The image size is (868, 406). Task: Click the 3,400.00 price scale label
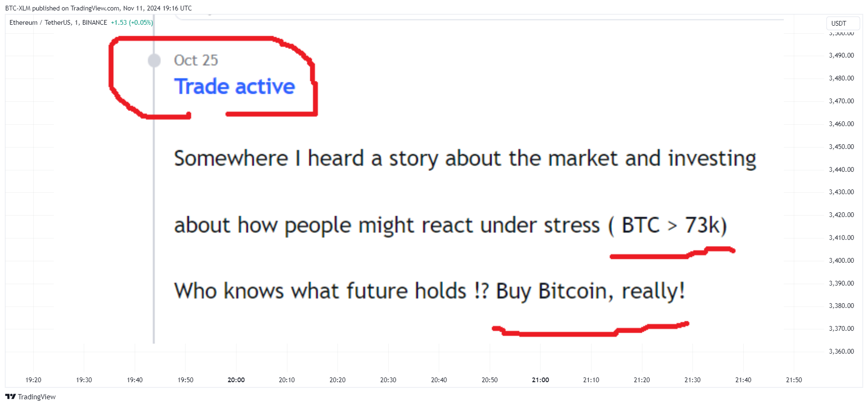click(x=841, y=260)
